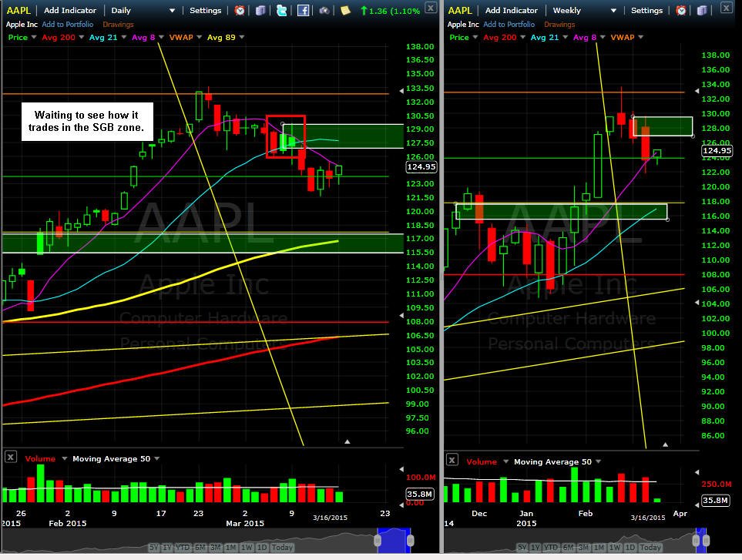
Task: Click the binoculars icon in daily toolbar
Action: 324,10
